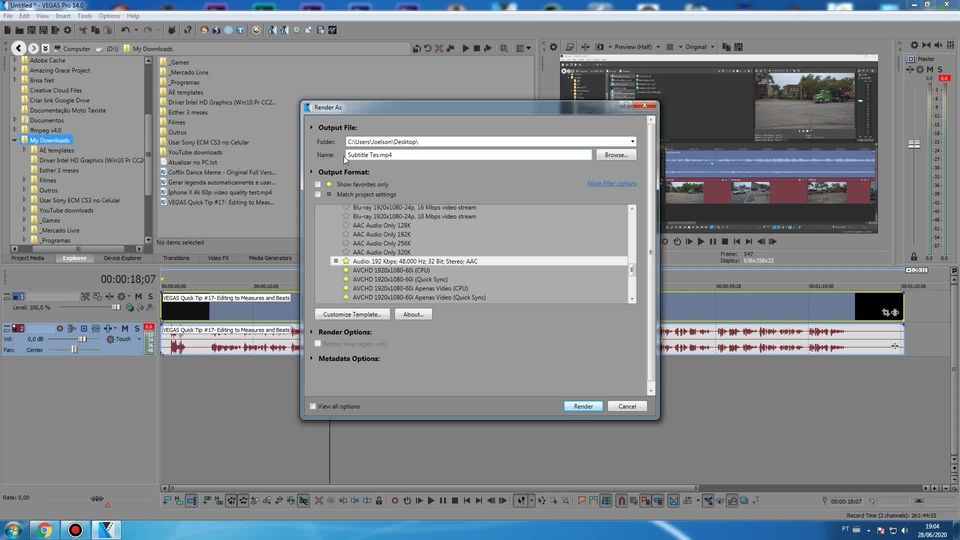The width and height of the screenshot is (960, 540).
Task: Click Play in the explorer preview toolbar
Action: pos(465,48)
